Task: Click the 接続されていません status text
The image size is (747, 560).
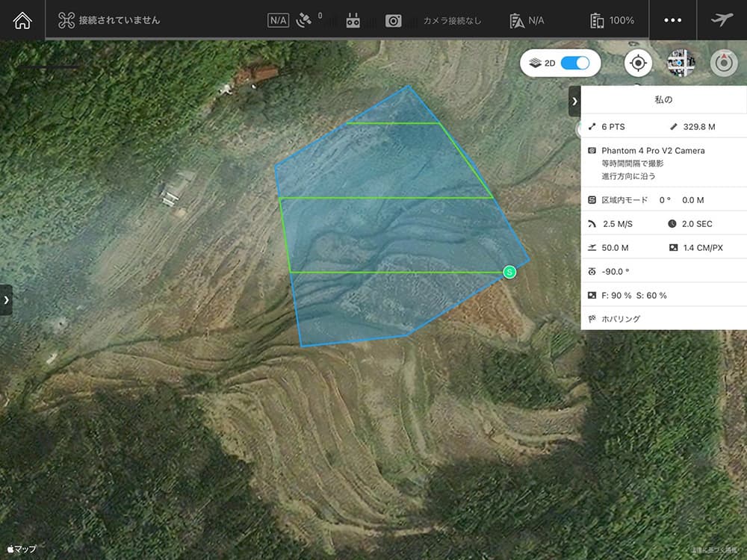Action: pos(119,20)
